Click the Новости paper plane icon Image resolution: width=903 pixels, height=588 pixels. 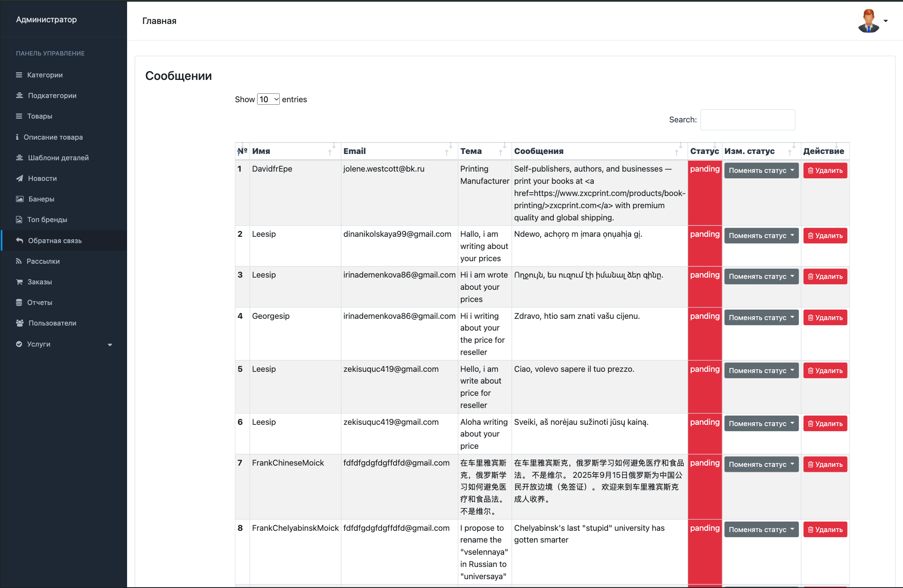[x=19, y=178]
